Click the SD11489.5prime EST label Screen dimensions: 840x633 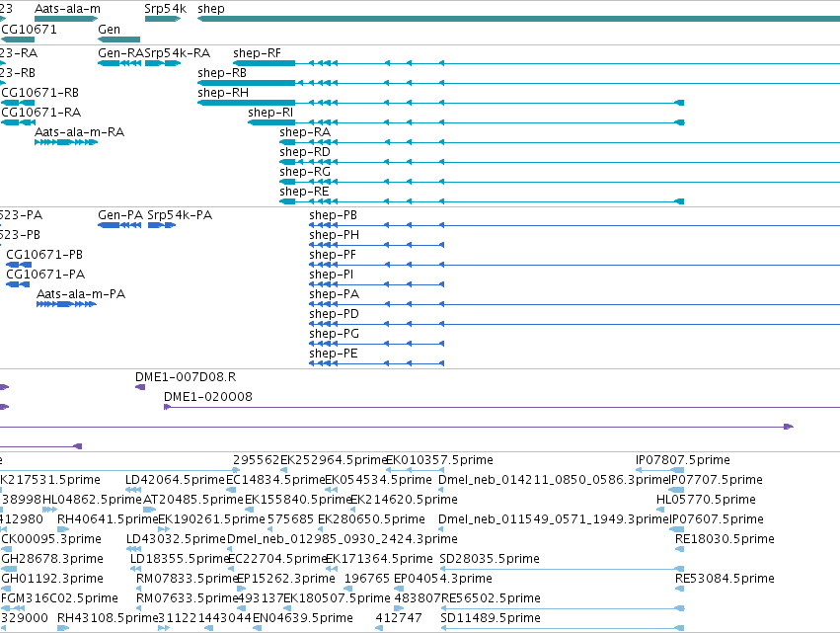[x=491, y=618]
